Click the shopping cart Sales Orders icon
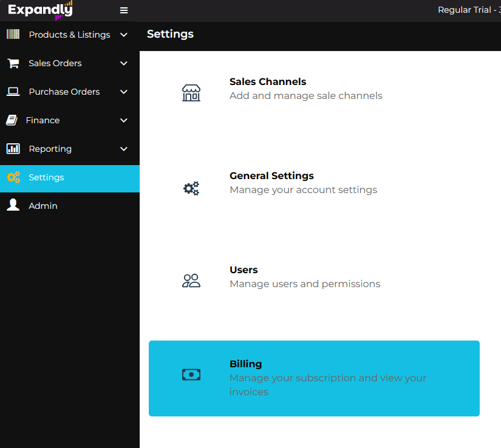The image size is (501, 448). [x=13, y=63]
